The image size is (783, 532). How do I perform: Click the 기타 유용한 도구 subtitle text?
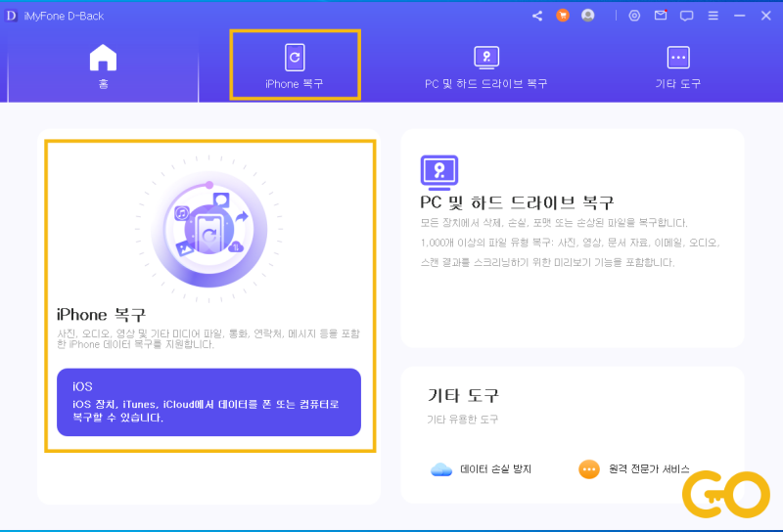pos(462,420)
